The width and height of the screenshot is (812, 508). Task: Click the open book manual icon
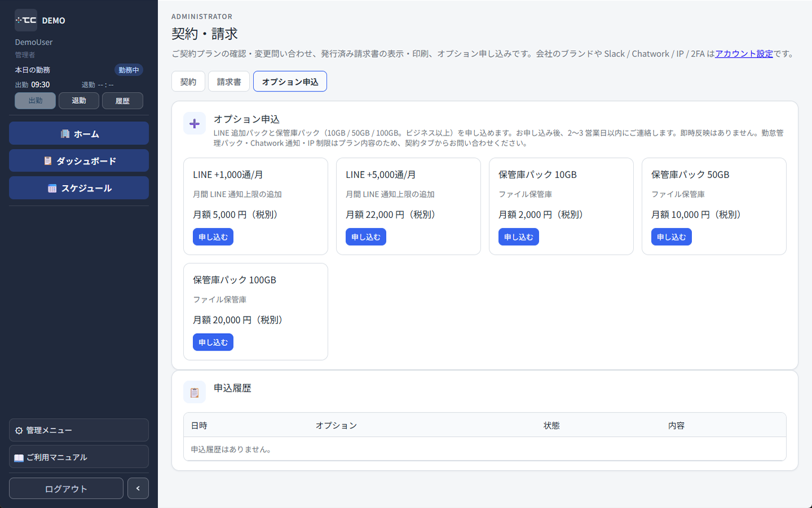pos(19,457)
